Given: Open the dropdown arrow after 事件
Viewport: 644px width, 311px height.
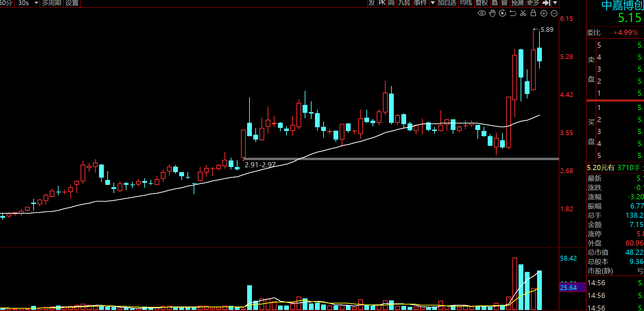Looking at the screenshot, I should (x=433, y=3).
